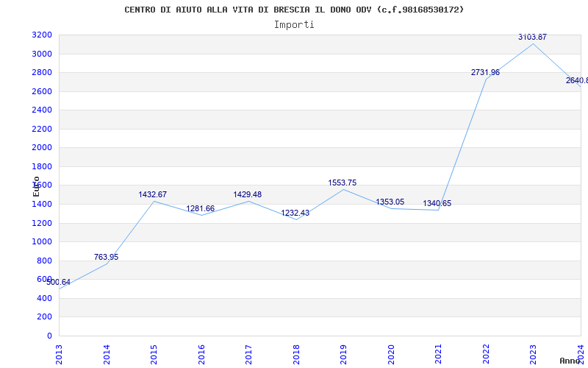The width and height of the screenshot is (588, 368).
Task: Click the 2000 y-axis tick label
Action: (42, 148)
